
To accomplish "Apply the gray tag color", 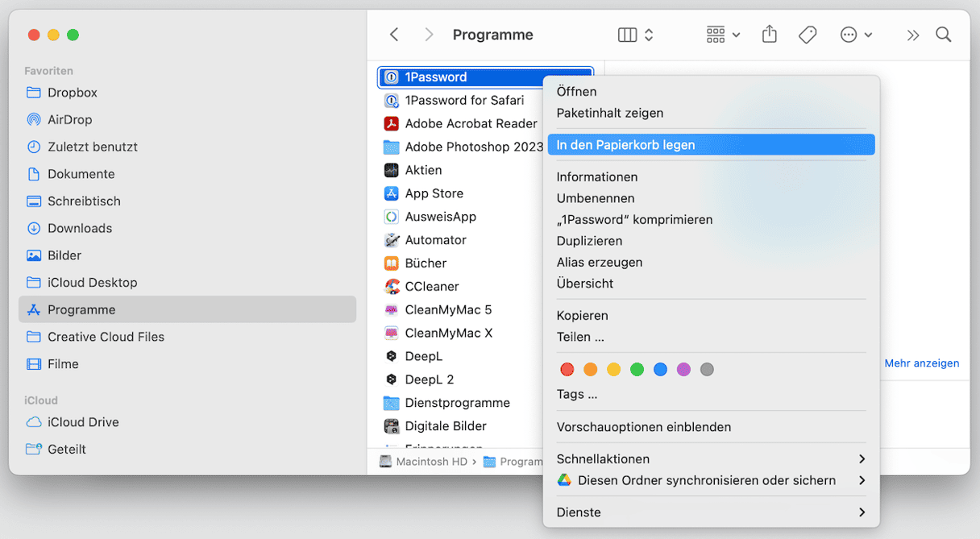I will click(x=708, y=370).
